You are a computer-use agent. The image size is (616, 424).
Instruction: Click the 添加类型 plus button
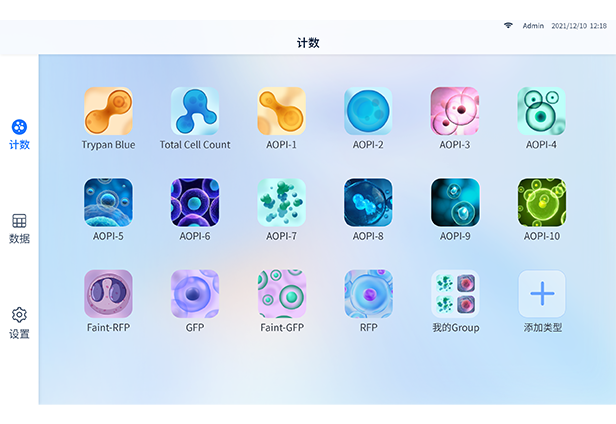coord(542,294)
